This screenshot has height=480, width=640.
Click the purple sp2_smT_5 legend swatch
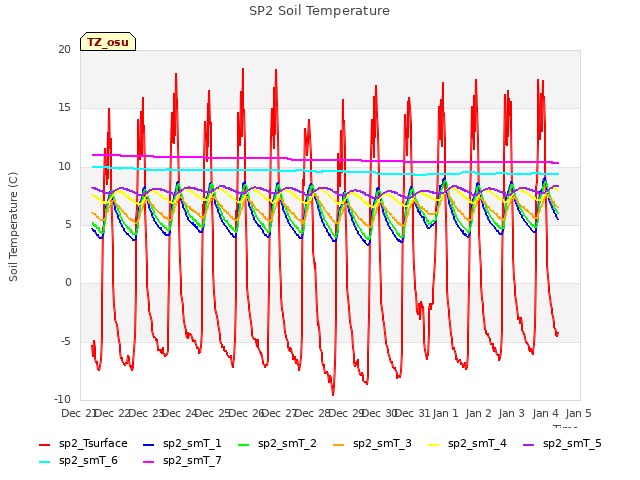pos(529,444)
